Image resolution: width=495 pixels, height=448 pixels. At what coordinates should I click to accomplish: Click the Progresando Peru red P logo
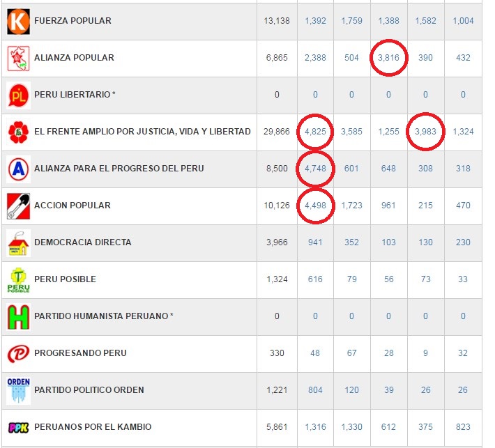pos(18,353)
